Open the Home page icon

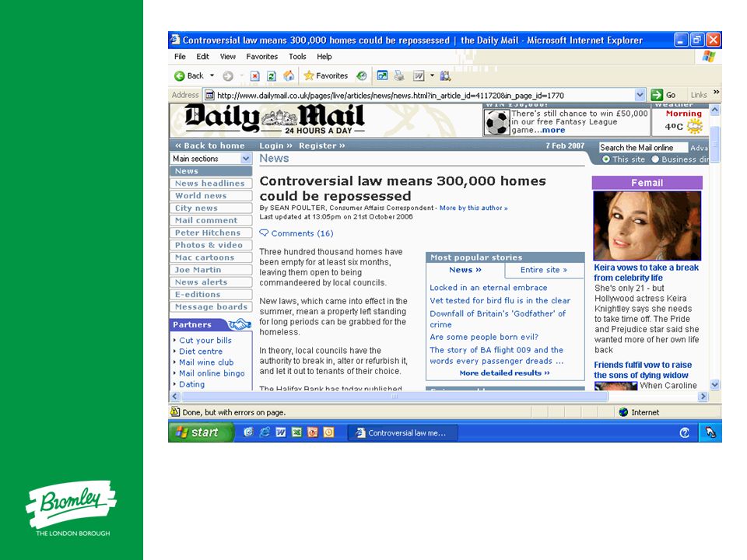(289, 75)
